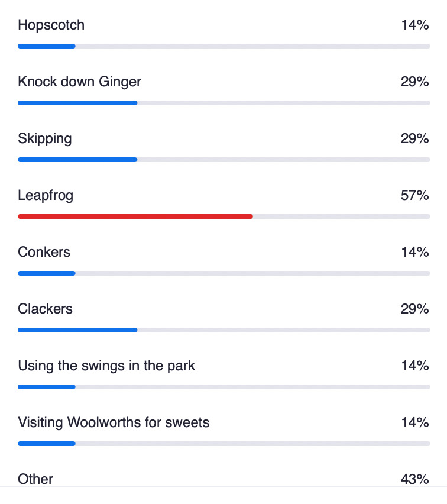This screenshot has height=504, width=447.
Task: Click the Woolworths for sweets result bar
Action: (47, 444)
